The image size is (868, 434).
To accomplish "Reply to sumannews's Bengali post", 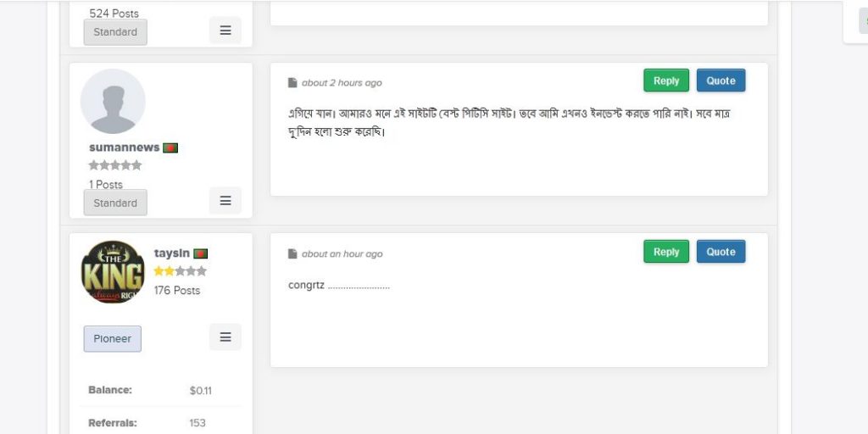I will (x=666, y=81).
